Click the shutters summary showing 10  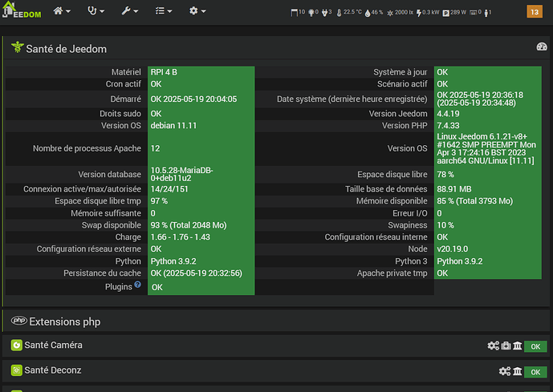[298, 13]
